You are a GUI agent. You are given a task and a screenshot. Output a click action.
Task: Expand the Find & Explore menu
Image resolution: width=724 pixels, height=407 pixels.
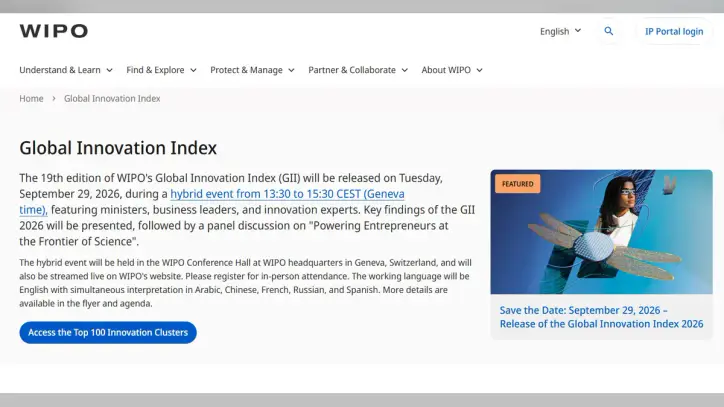[162, 70]
